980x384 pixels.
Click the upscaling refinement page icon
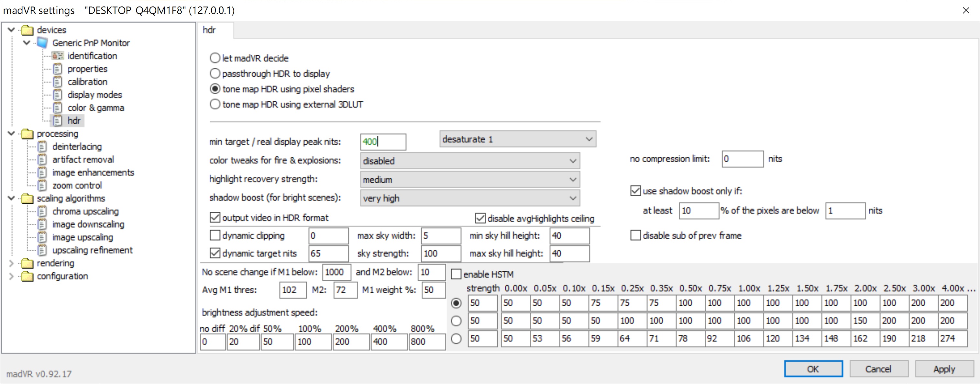pos(42,250)
